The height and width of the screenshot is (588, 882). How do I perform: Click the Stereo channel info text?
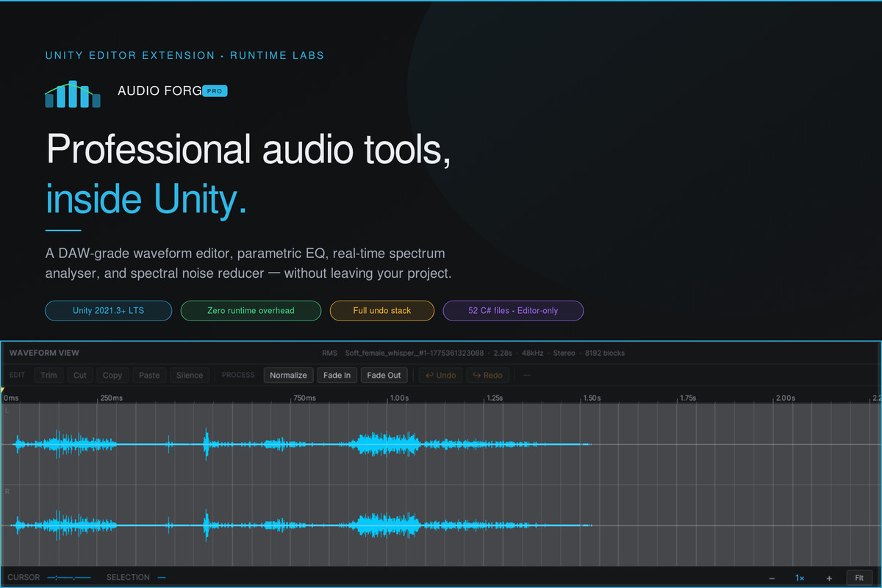coord(564,353)
